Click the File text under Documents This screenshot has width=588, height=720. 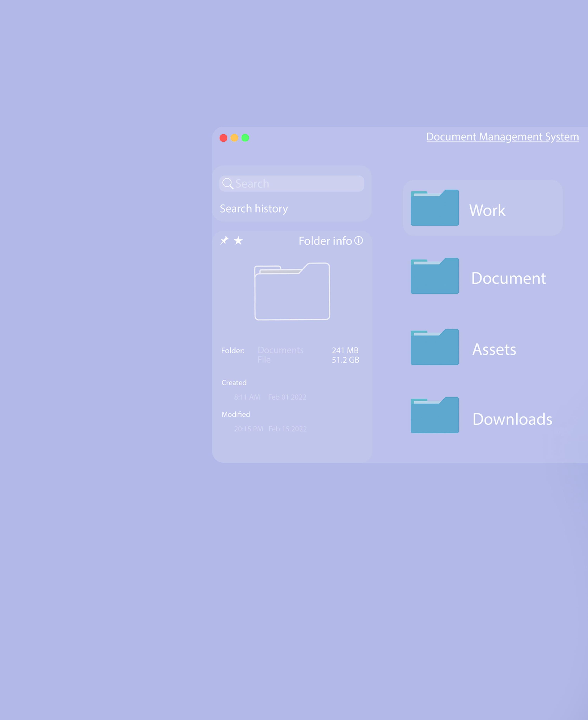264,359
